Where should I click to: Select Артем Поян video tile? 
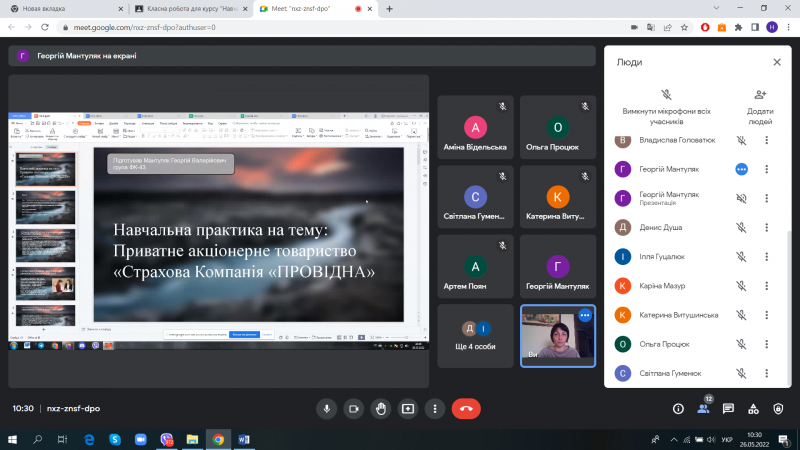(x=475, y=266)
